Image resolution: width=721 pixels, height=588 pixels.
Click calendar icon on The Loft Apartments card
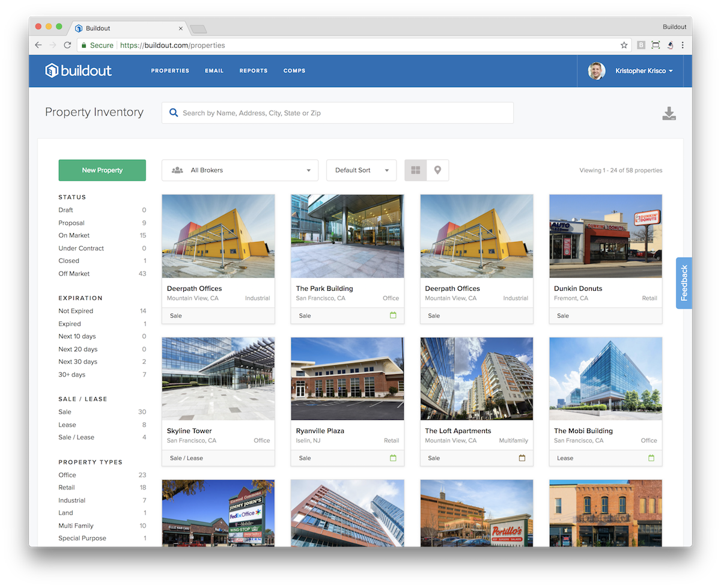pos(522,458)
